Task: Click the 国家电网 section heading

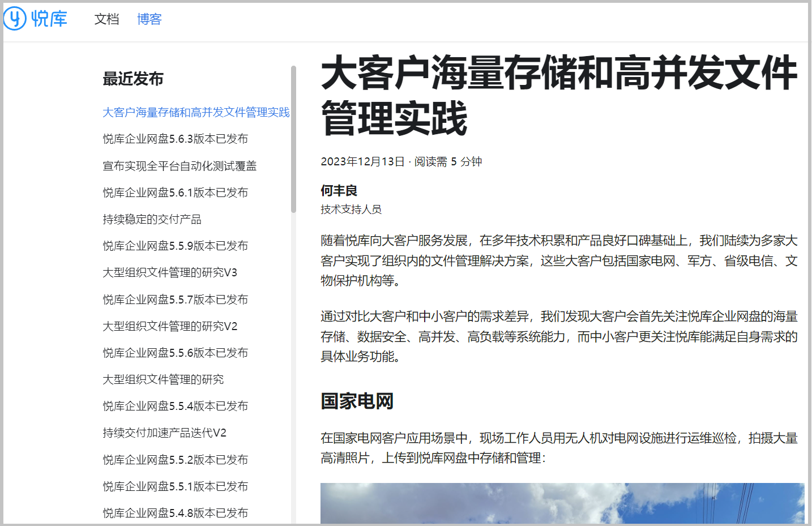Action: coord(357,401)
